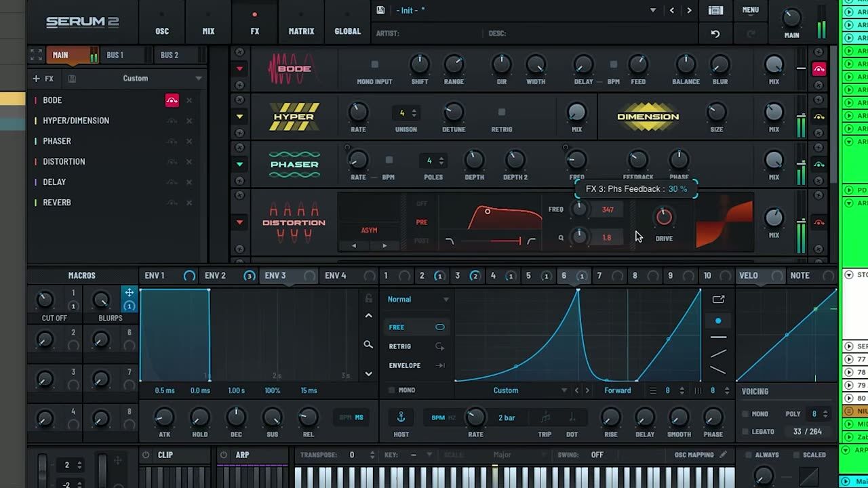Image resolution: width=868 pixels, height=488 pixels.
Task: Click the distortion DRIVE knob
Action: [x=664, y=217]
